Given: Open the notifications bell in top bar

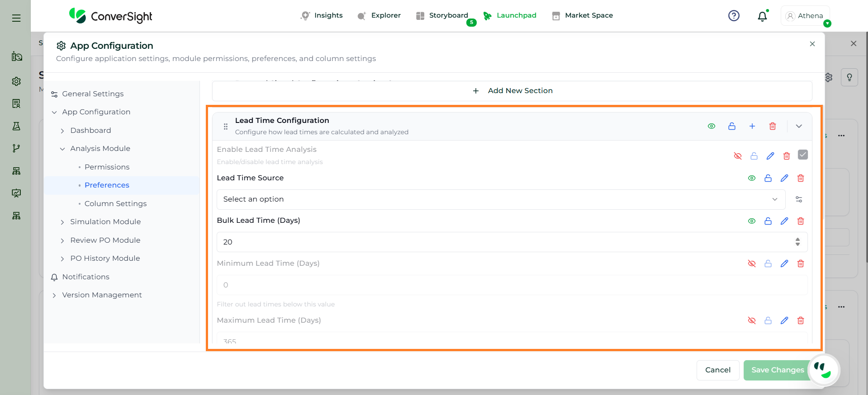Looking at the screenshot, I should pos(762,16).
